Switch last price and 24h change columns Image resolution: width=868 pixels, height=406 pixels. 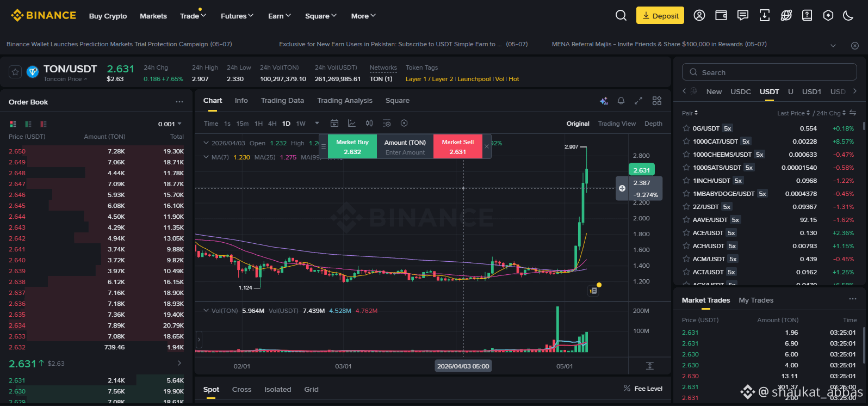coord(853,113)
